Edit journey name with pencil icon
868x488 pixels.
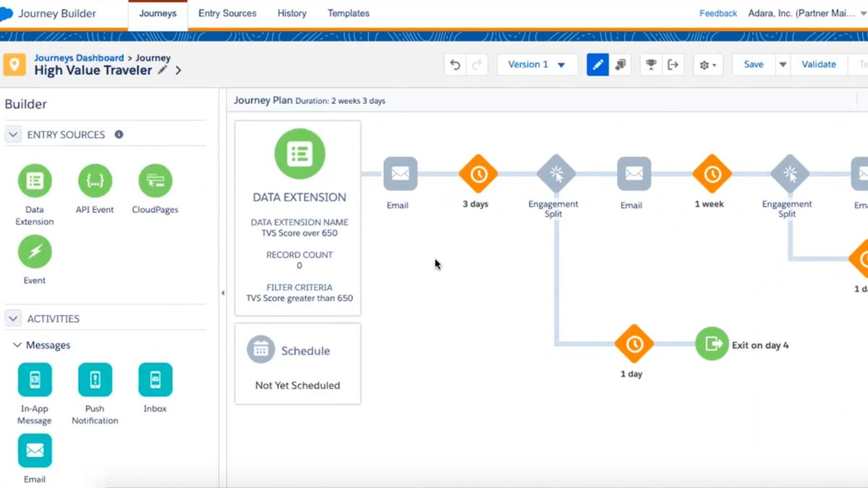point(162,70)
